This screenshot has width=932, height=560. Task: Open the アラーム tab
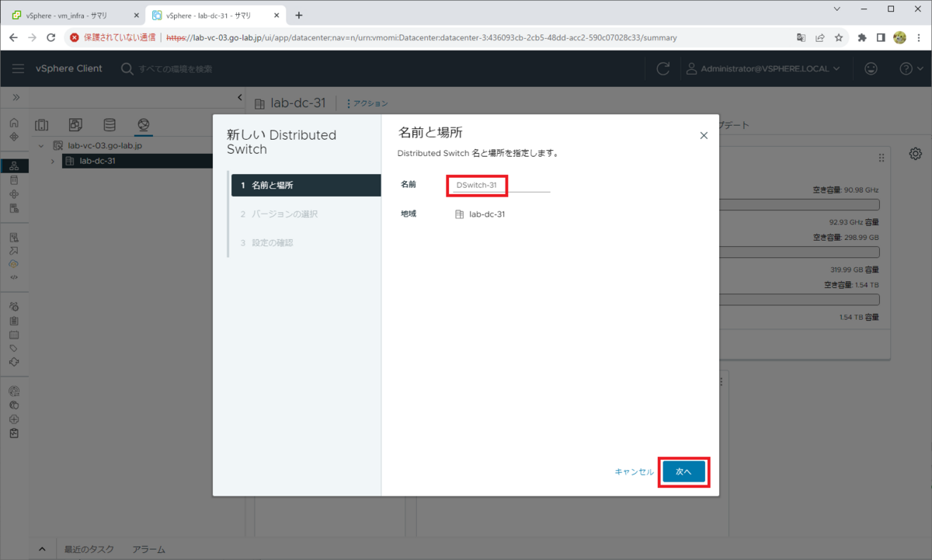(x=148, y=549)
